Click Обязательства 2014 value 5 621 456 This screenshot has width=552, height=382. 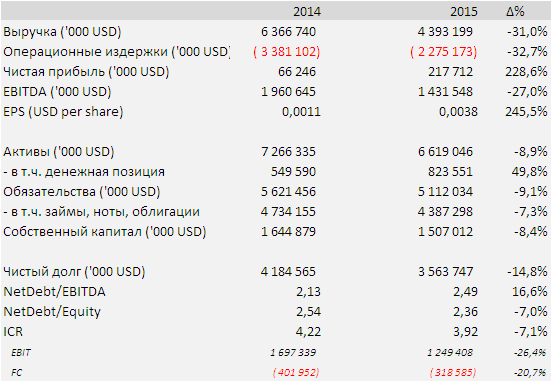point(288,192)
